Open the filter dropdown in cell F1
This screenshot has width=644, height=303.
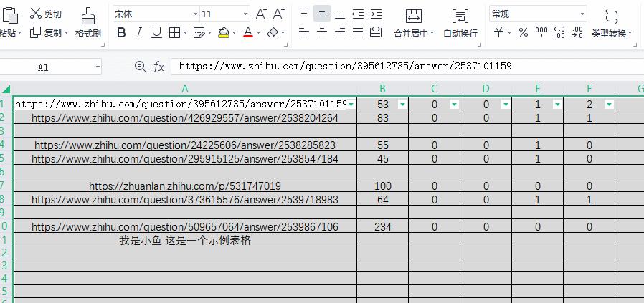pyautogui.click(x=609, y=104)
